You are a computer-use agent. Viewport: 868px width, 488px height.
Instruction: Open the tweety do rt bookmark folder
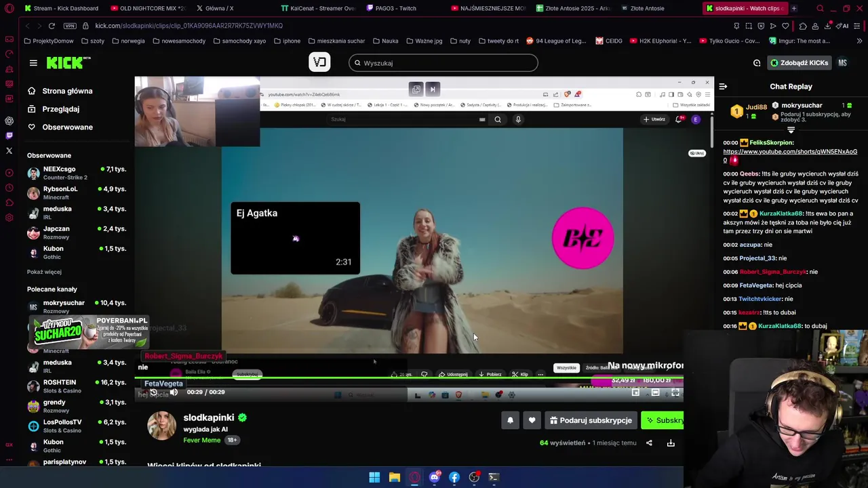click(498, 41)
